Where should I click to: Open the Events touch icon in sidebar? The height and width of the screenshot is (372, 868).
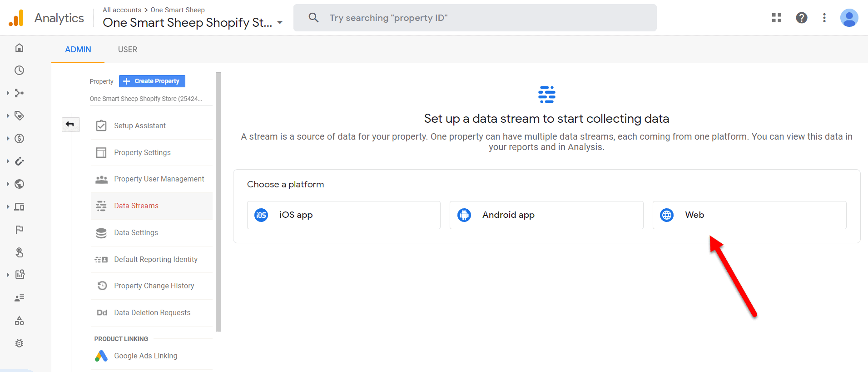(x=19, y=252)
